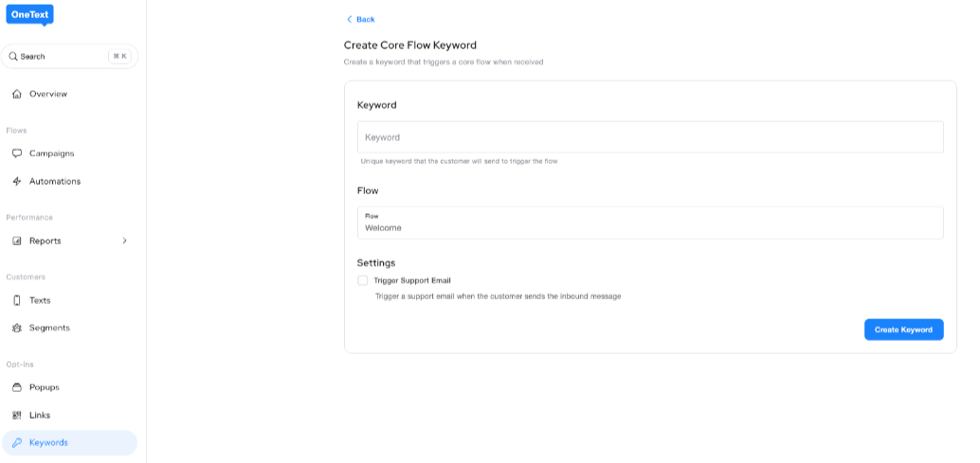Open the Flow dropdown showing Welcome
The height and width of the screenshot is (463, 980).
coord(649,223)
